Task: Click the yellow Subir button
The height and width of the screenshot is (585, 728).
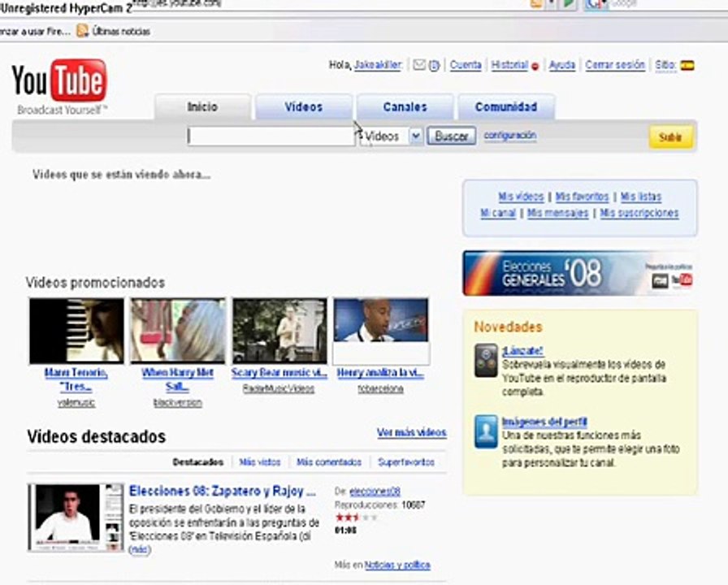Action: (x=670, y=137)
